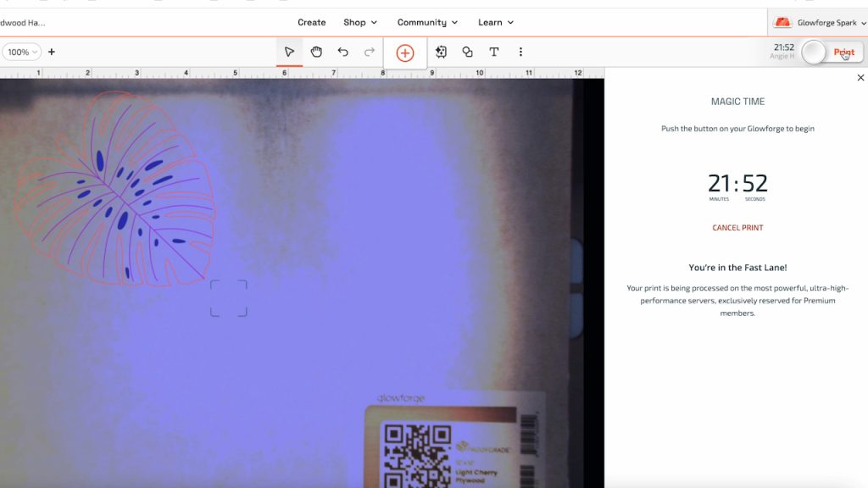
Task: Open the Magic Canvas image generator tool
Action: coord(441,52)
